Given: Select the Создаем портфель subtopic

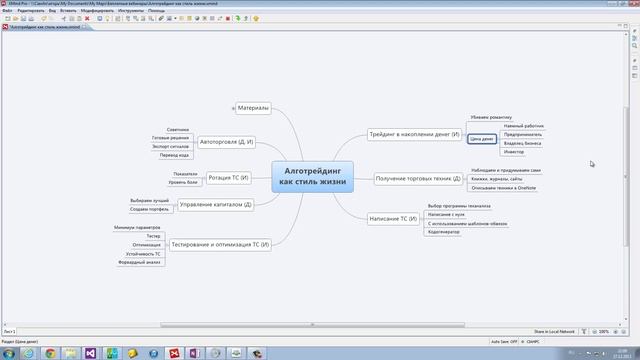Looking at the screenshot, I should 149,209.
